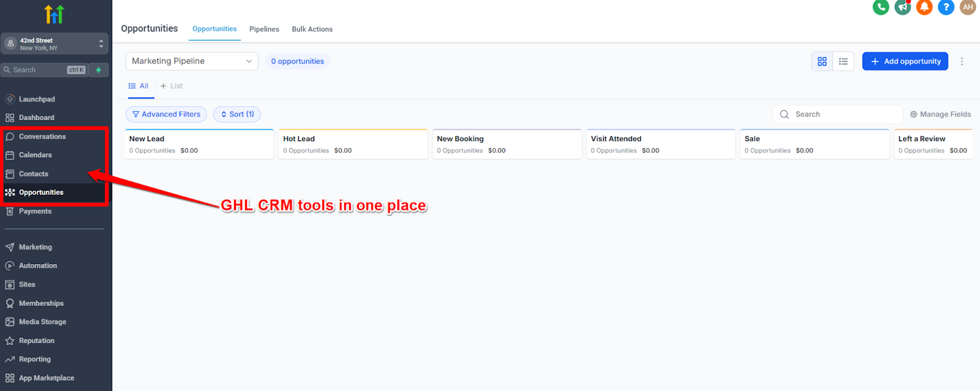Screen dimensions: 980x391
Task: Open the three-dot more options menu
Action: (x=962, y=61)
